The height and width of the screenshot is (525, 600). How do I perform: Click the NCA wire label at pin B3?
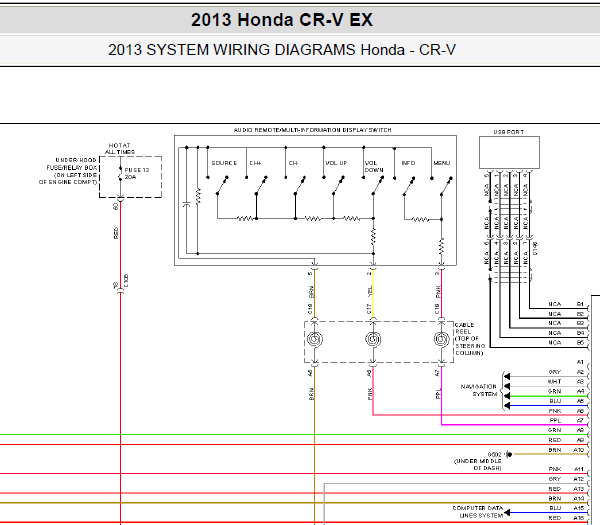pyautogui.click(x=554, y=323)
